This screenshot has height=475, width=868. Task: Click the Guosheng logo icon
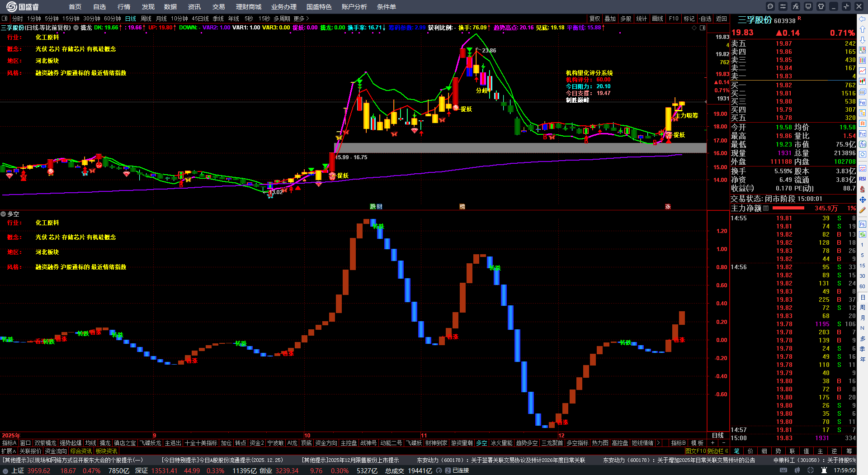11,6
